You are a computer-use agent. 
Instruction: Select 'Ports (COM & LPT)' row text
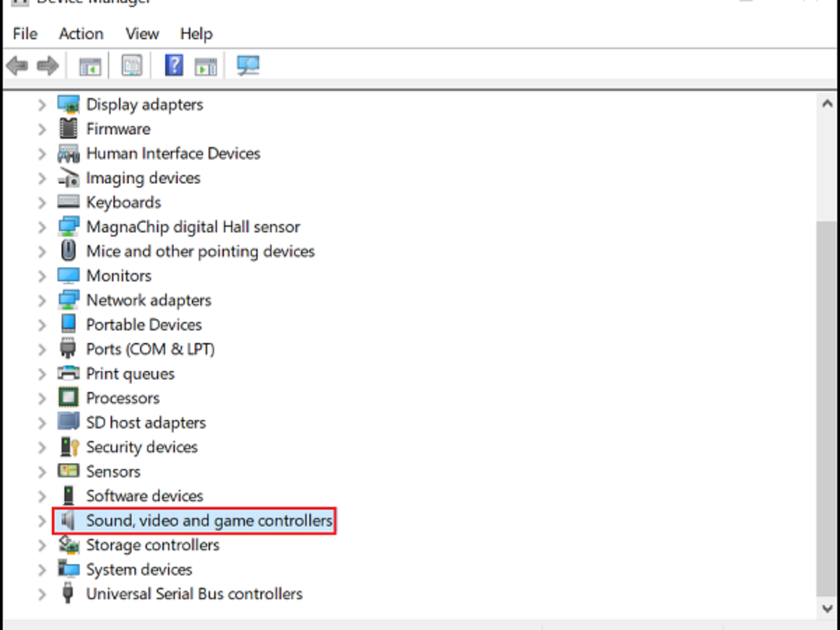pos(150,349)
